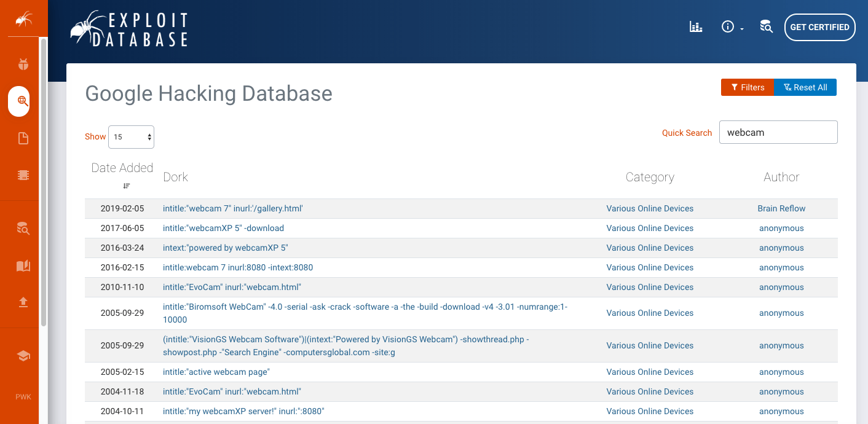Open the EvoCam dork dated 2004-11-18
Image resolution: width=868 pixels, height=424 pixels.
tap(232, 391)
